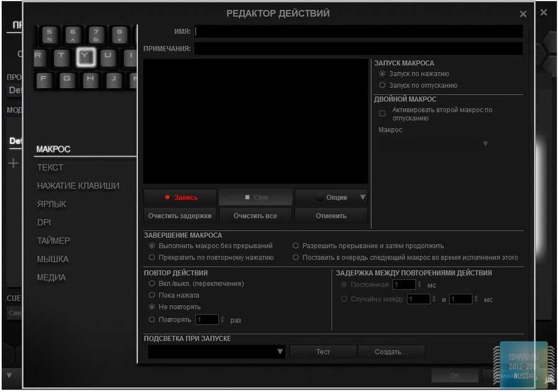This screenshot has height=392, width=558.
Task: Open the Опции dropdown menu
Action: (331, 197)
